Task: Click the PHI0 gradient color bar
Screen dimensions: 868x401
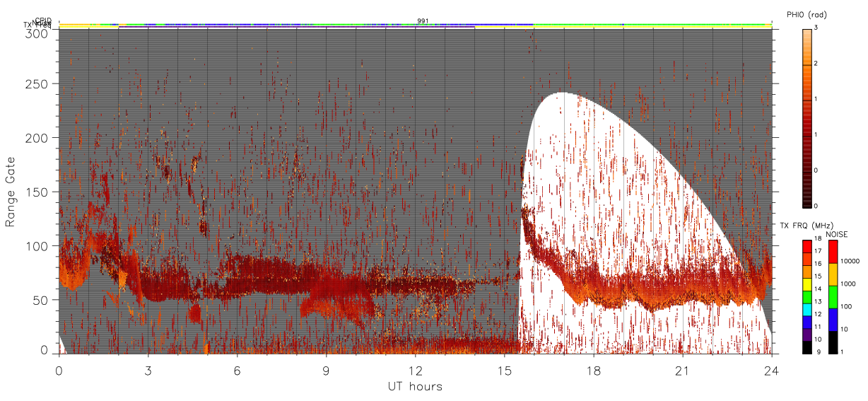Action: click(x=807, y=118)
